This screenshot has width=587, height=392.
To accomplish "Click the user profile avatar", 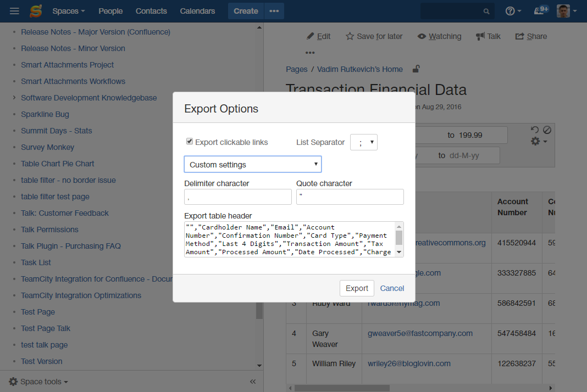I will pyautogui.click(x=563, y=11).
